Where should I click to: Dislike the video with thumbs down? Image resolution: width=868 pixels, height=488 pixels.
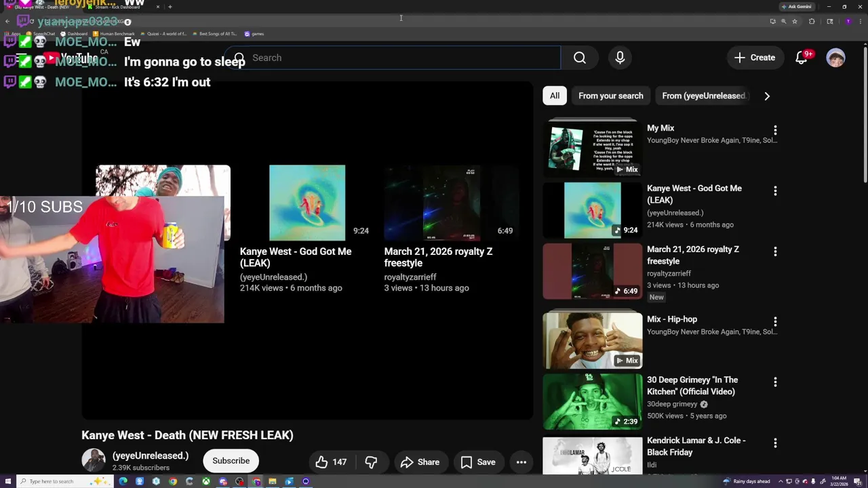tap(371, 462)
